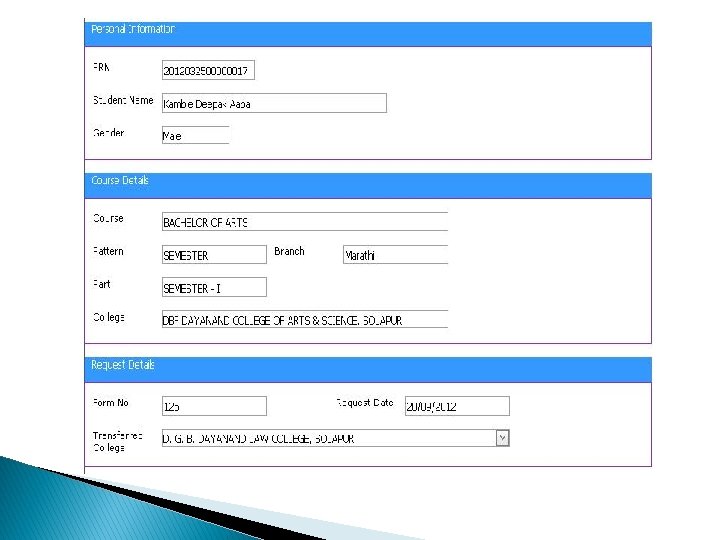Click the Form No label
This screenshot has height=540, width=720.
pos(111,403)
